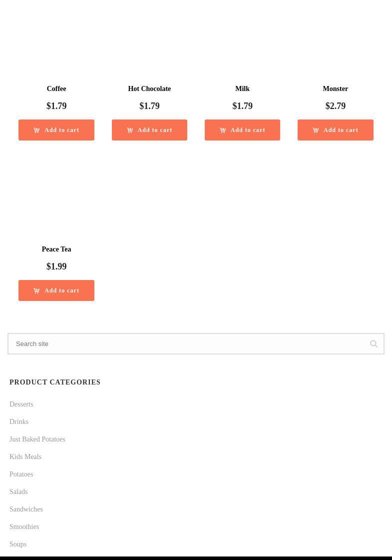Open the Just Baked Potatoes category

coord(37,439)
